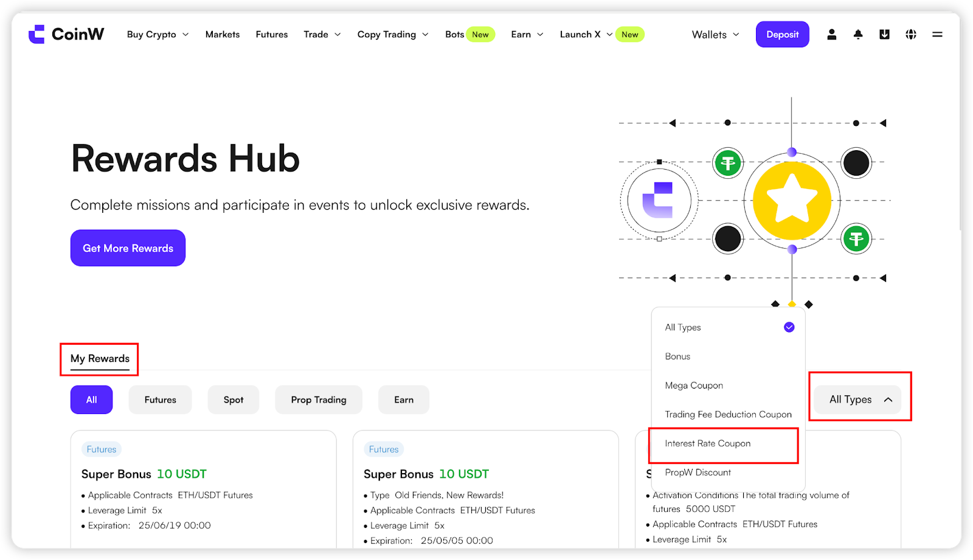Click the Get More Rewards button
Image resolution: width=973 pixels, height=560 pixels.
tap(128, 248)
